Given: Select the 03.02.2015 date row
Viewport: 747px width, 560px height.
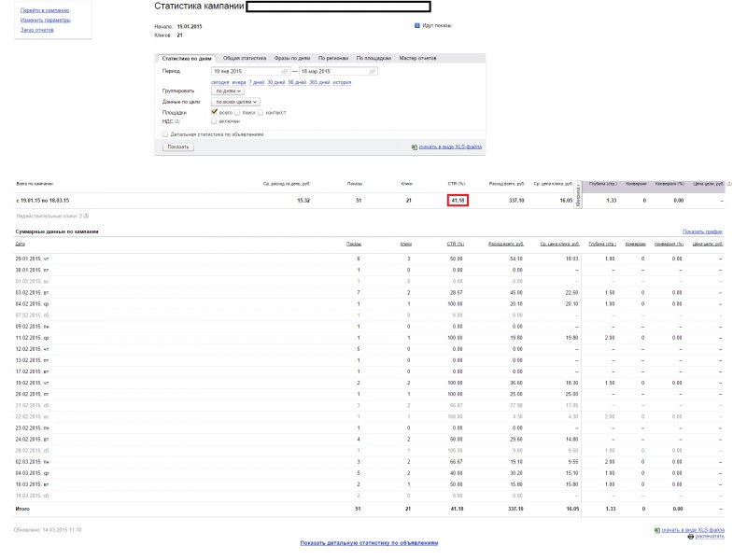Looking at the screenshot, I should tap(369, 293).
